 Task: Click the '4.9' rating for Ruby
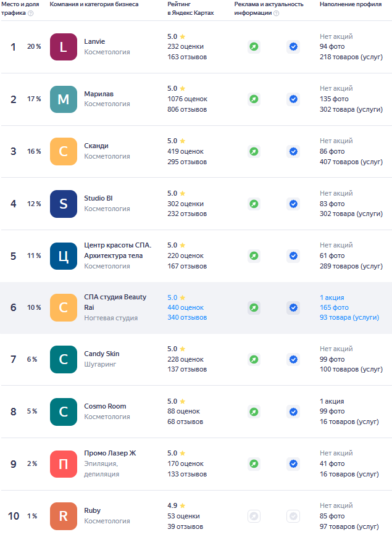[x=172, y=505]
